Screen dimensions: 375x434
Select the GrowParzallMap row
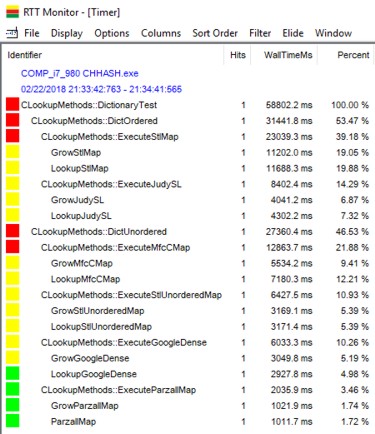[188, 405]
